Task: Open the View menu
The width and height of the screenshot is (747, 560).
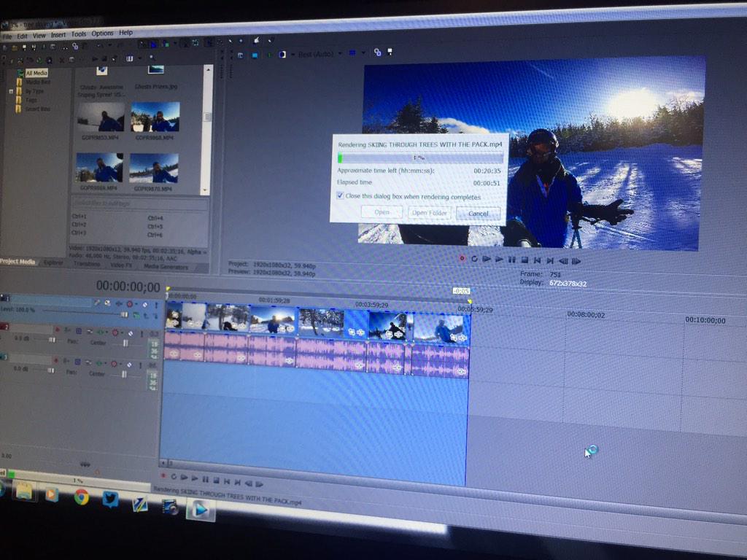Action: tap(39, 35)
